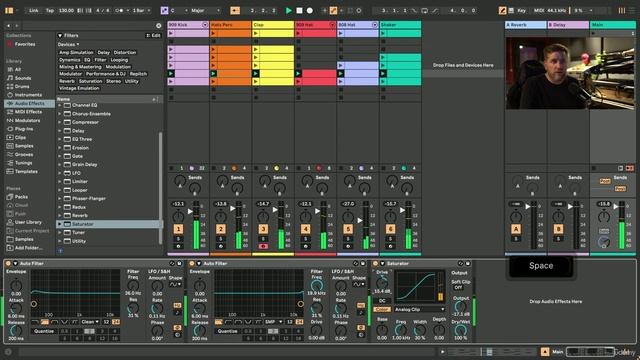Viewport: 640px width, 360px height.
Task: Open the 1 Bar quantization menu
Action: 142,11
